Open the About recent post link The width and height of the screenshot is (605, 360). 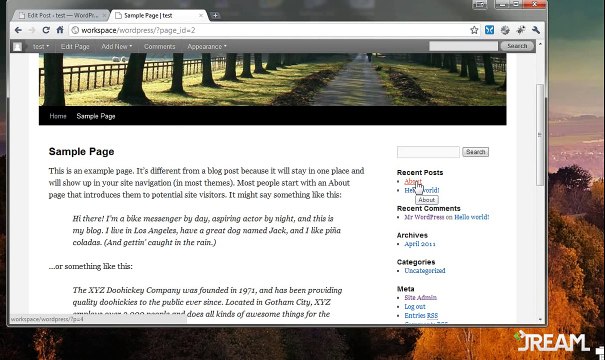(413, 181)
